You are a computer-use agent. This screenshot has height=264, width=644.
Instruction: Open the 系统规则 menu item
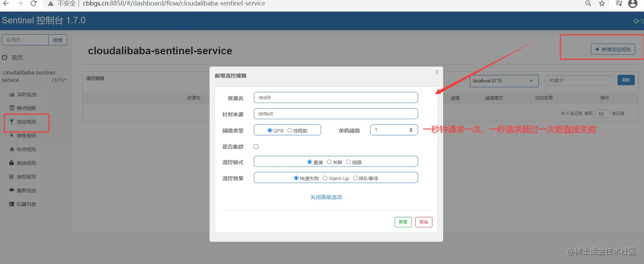click(26, 163)
